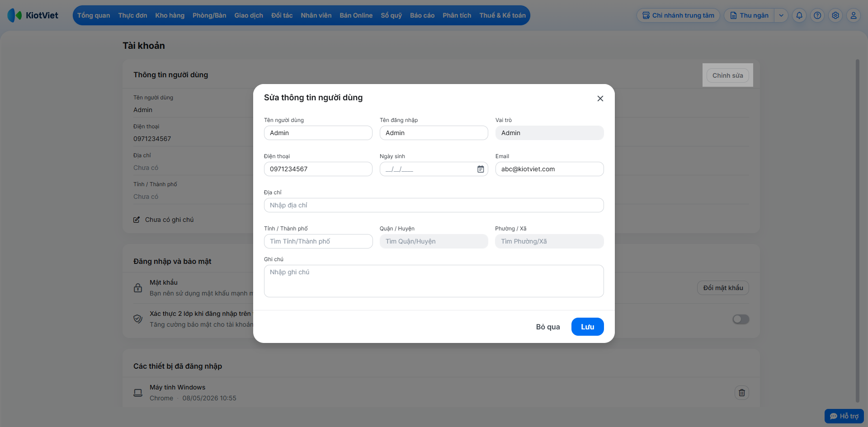Open the user account profile icon

tap(854, 15)
